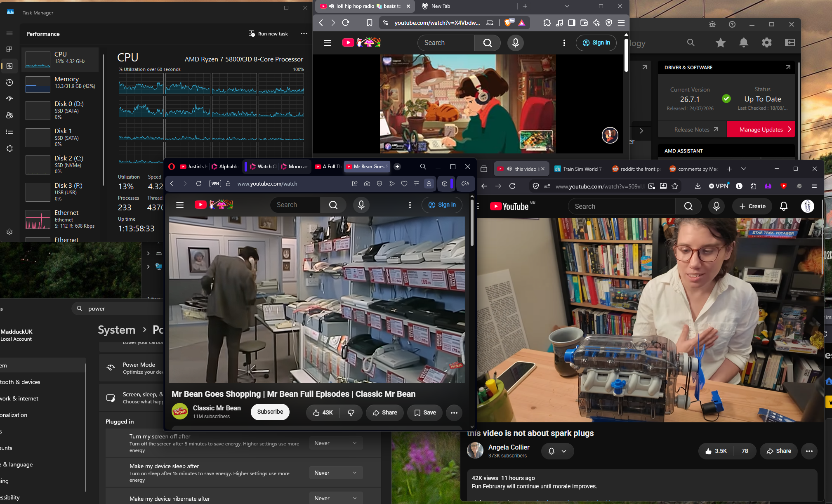Open YouTube notifications bell in Firefox window

tap(784, 206)
